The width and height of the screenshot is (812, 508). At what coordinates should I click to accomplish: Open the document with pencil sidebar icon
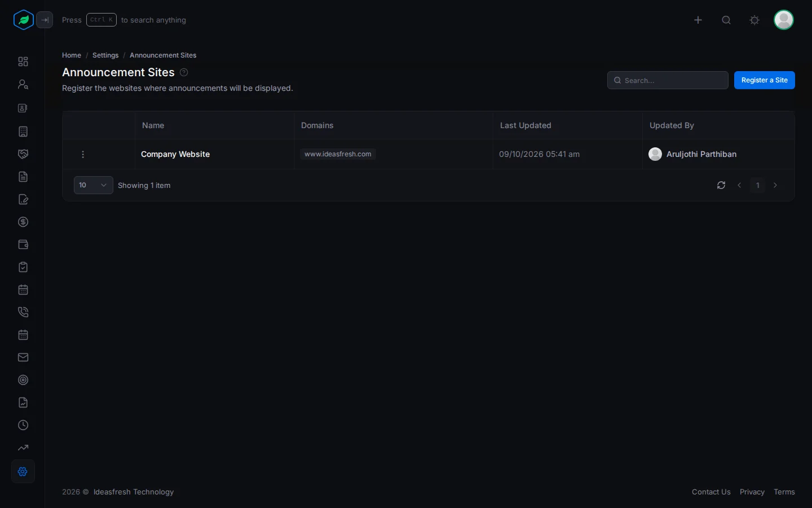point(23,199)
